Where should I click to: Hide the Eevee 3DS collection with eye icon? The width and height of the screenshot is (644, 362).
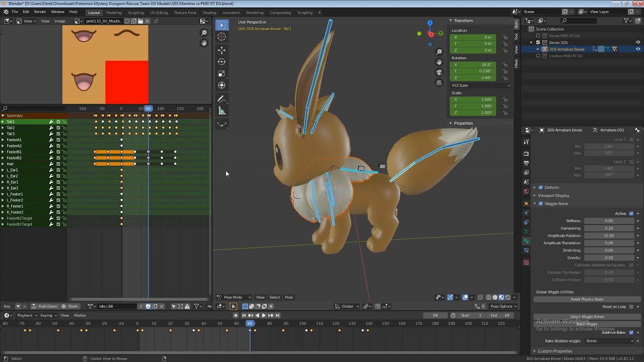tap(638, 43)
